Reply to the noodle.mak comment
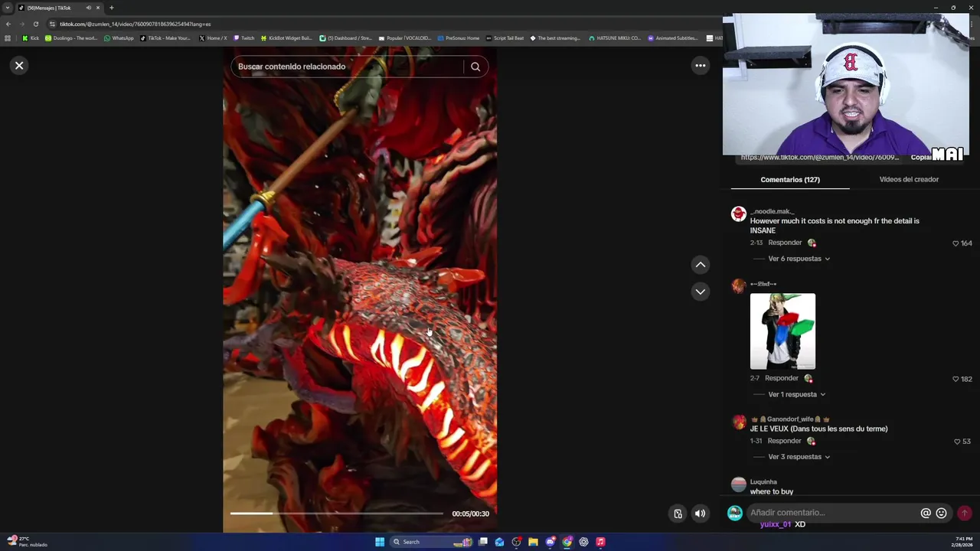Screen dimensions: 980x551 click(x=785, y=243)
